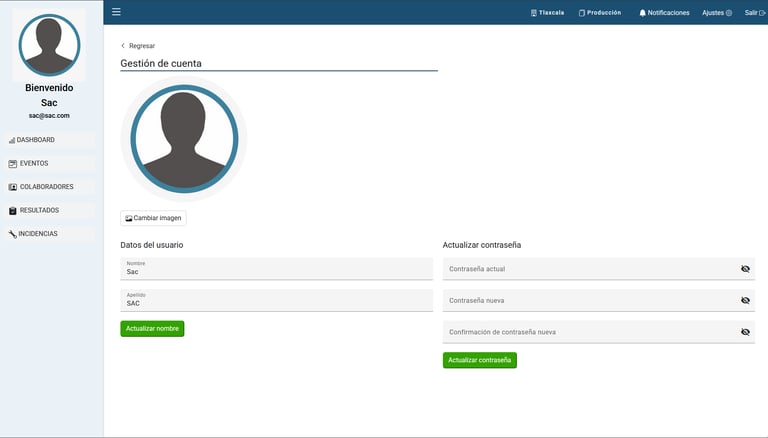Screen dimensions: 768x438
Task: Click the Producción clipboard icon
Action: [x=582, y=13]
